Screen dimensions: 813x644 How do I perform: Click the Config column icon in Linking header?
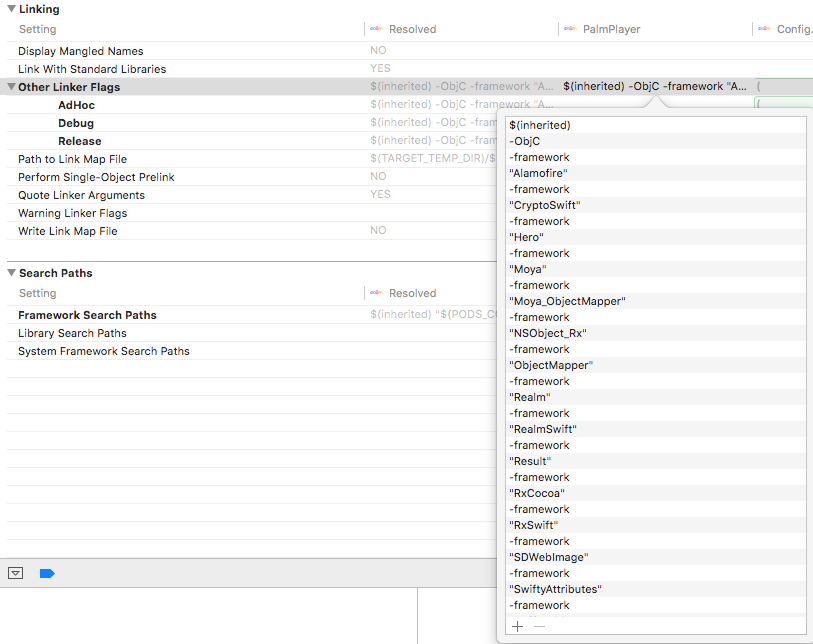click(764, 29)
